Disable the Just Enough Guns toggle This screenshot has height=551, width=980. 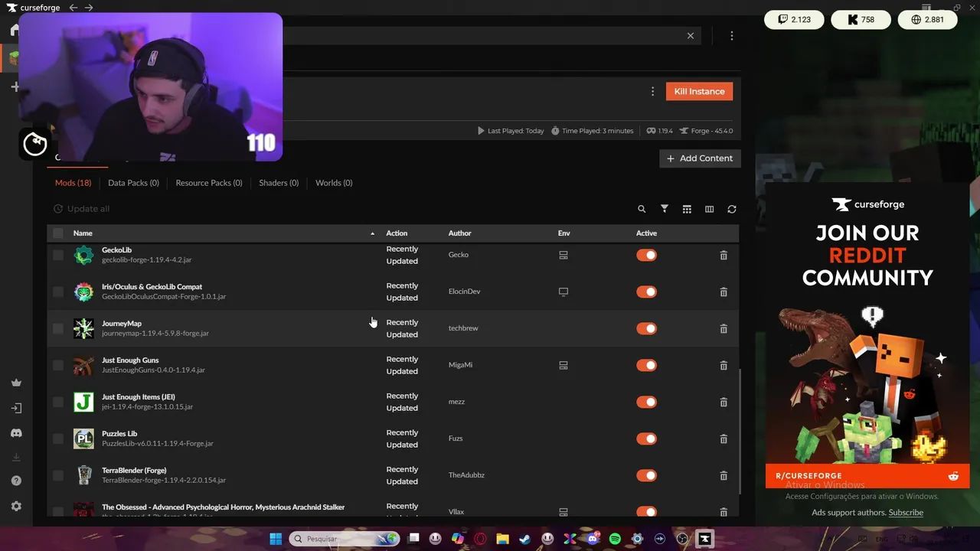pos(646,365)
